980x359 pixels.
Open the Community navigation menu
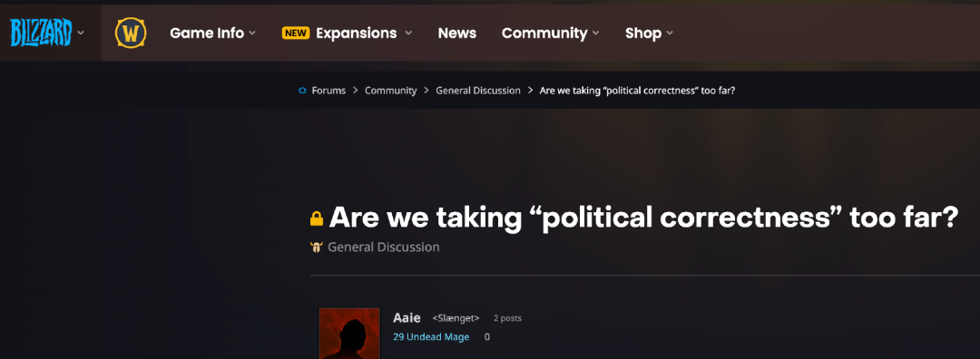click(550, 34)
